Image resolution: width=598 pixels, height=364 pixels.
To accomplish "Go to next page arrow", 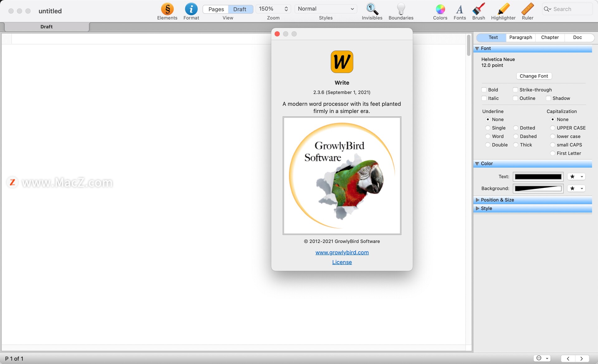I will (x=581, y=358).
